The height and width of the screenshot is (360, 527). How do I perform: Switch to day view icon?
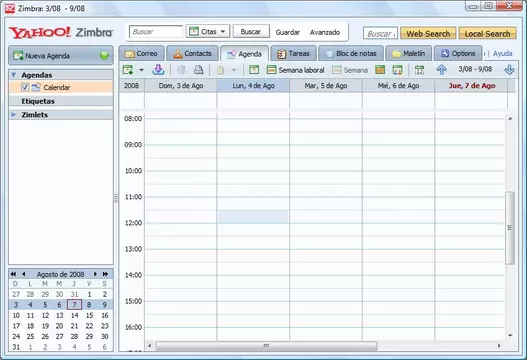pyautogui.click(x=254, y=70)
